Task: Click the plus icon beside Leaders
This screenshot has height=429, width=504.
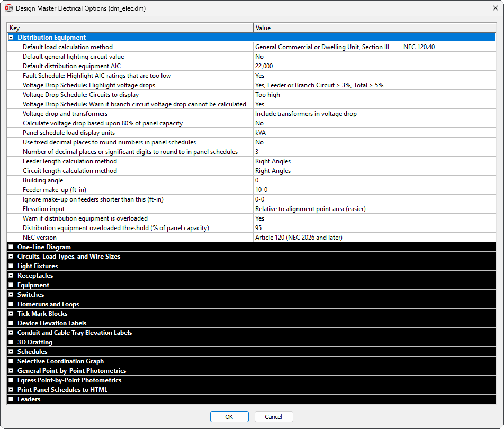Action: click(11, 399)
